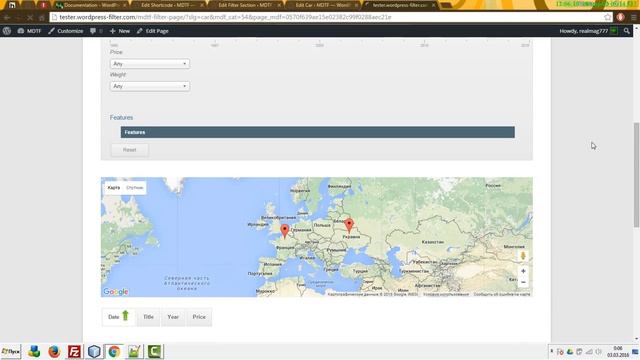Switch to the Edit Shortcode browser tab

(x=168, y=5)
